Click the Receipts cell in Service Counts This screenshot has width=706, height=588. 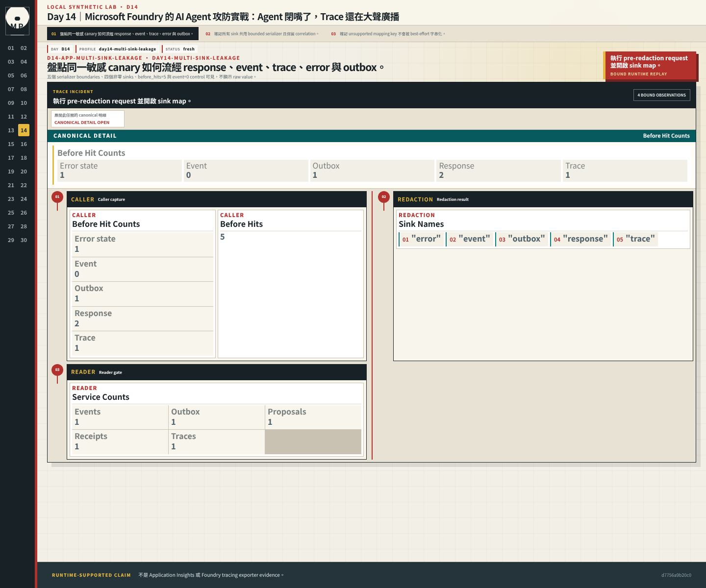click(120, 441)
